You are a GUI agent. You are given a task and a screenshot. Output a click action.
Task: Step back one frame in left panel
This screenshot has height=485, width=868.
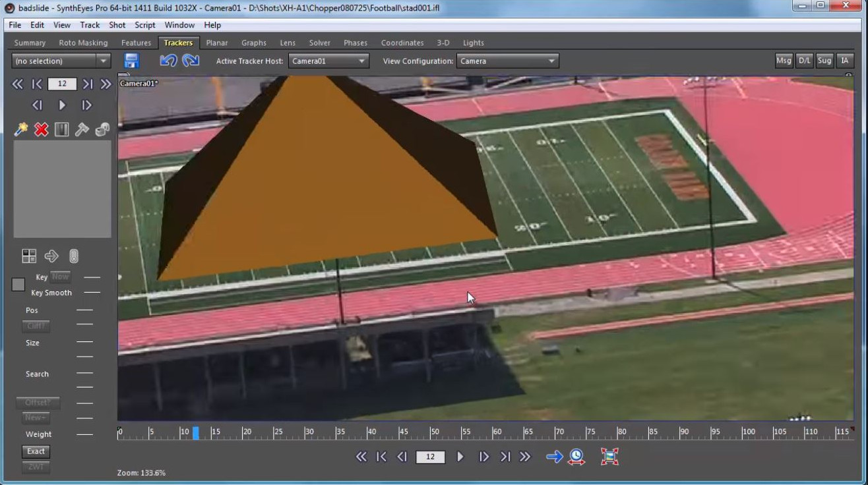coord(37,105)
